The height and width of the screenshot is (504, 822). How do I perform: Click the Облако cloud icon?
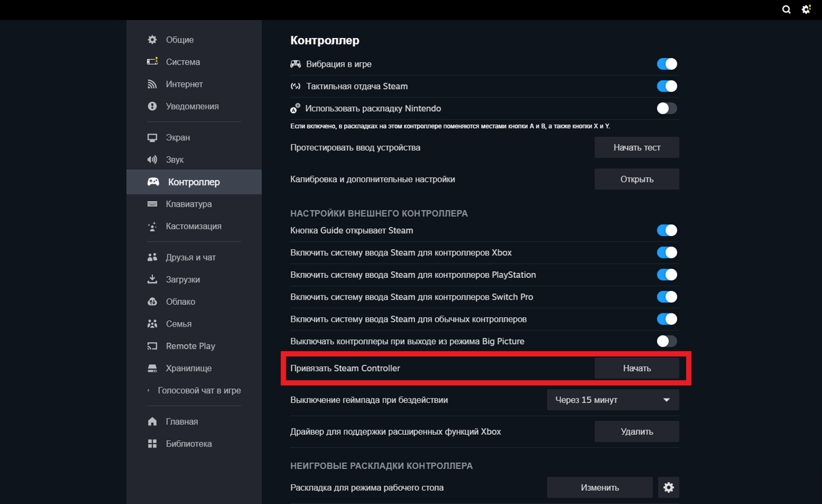click(153, 302)
